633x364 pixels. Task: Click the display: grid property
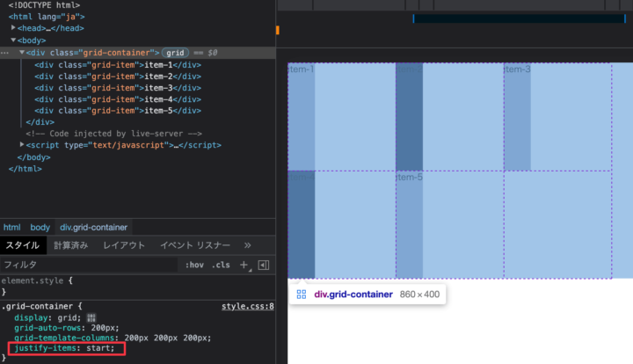(47, 318)
